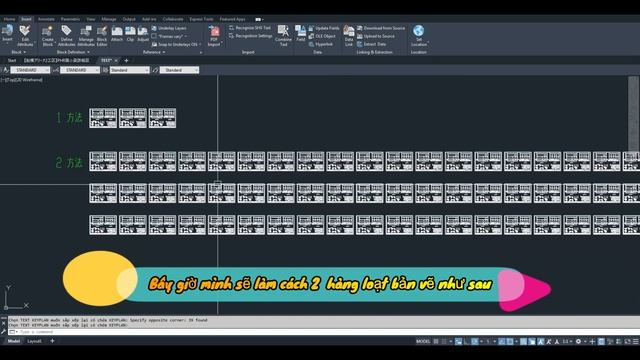
Task: Toggle snap mode in status bar
Action: click(x=444, y=341)
